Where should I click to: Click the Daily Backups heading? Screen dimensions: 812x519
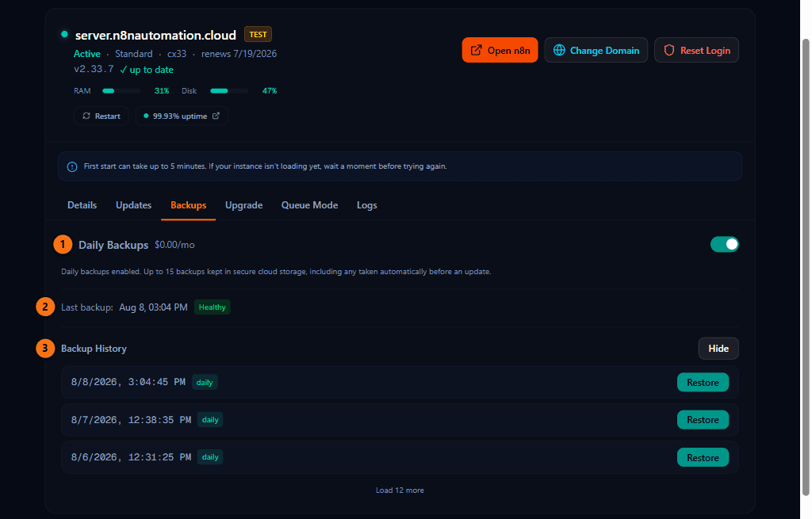[113, 245]
